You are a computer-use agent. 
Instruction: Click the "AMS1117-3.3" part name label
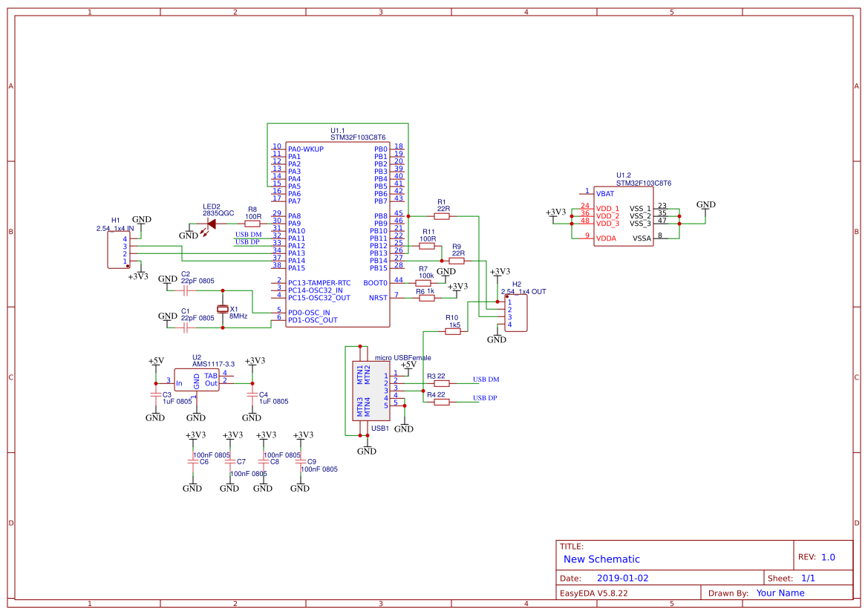pos(213,364)
